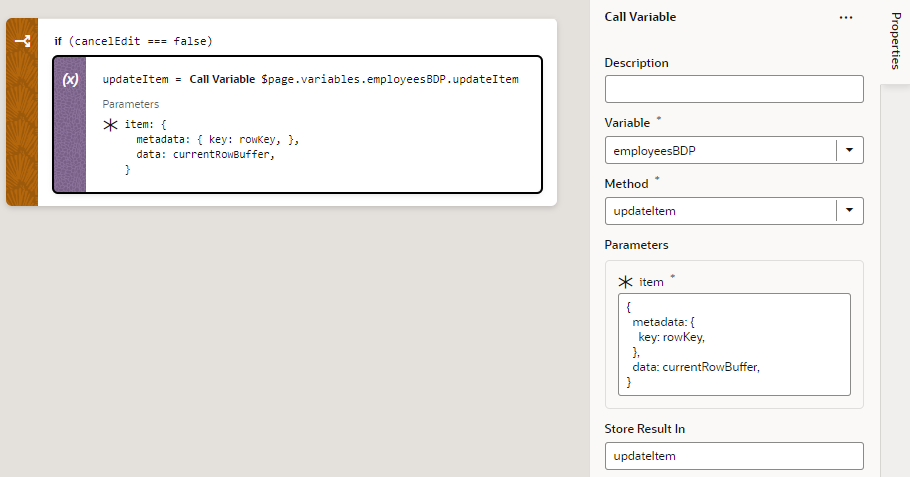Click the Call Variable panel heading
The width and height of the screenshot is (910, 477).
[640, 17]
